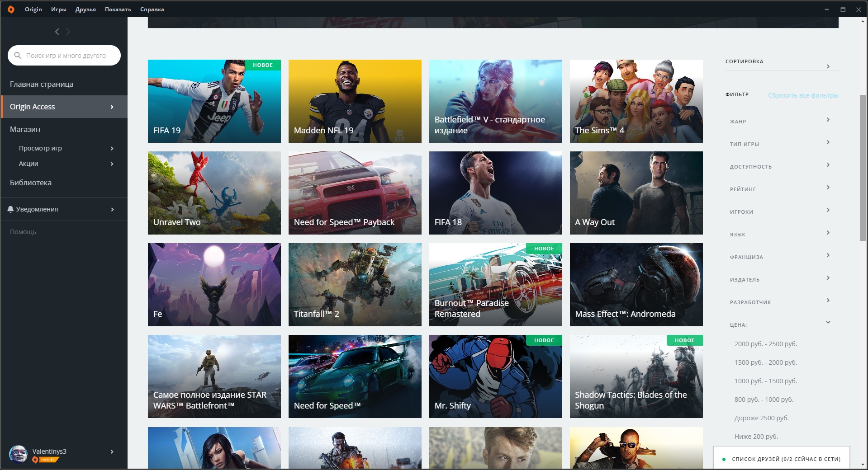This screenshot has width=868, height=470.
Task: Click the notifications bell icon
Action: click(x=10, y=209)
